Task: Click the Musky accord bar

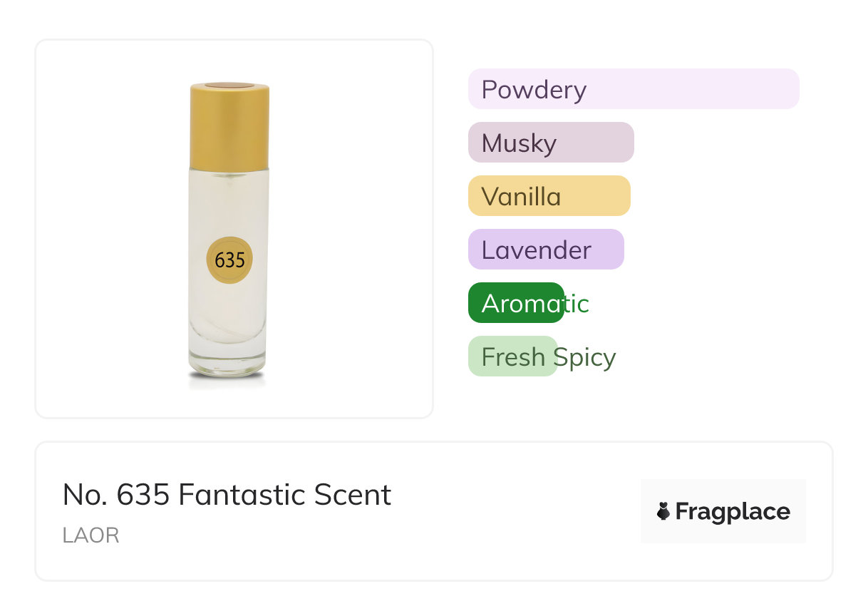Action: coord(550,143)
